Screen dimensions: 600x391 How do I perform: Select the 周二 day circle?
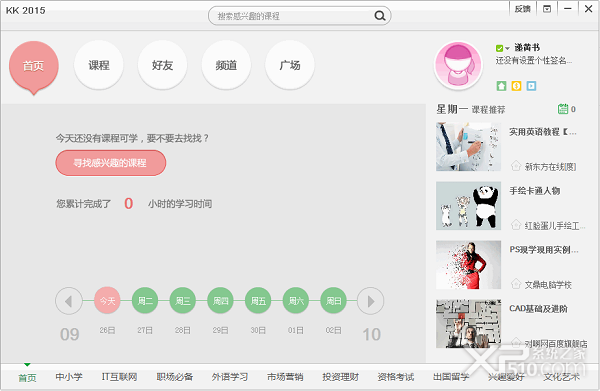click(x=145, y=301)
